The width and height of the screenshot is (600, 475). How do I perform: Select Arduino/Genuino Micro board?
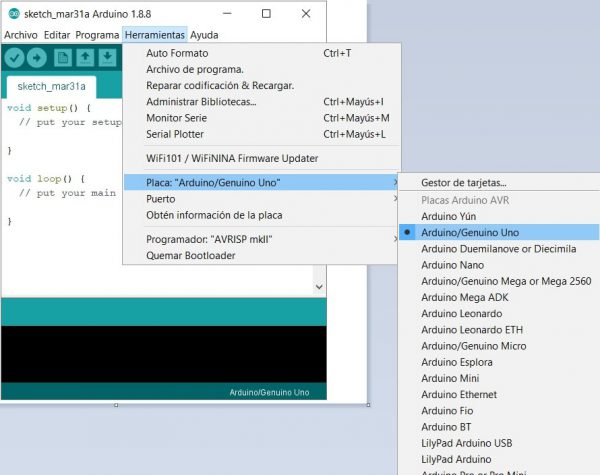tap(499, 346)
